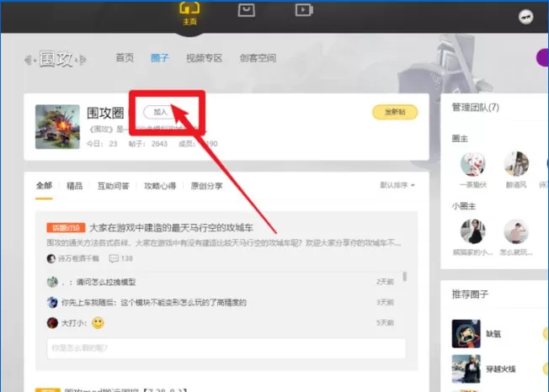549x392 pixels.
Task: Click the comment reply input field
Action: 227,348
